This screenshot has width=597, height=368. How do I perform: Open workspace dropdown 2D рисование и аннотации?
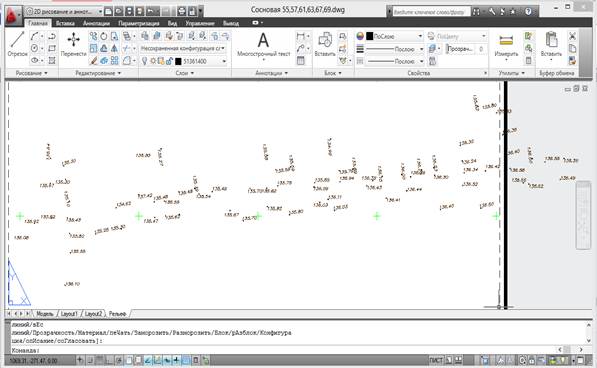[x=64, y=12]
